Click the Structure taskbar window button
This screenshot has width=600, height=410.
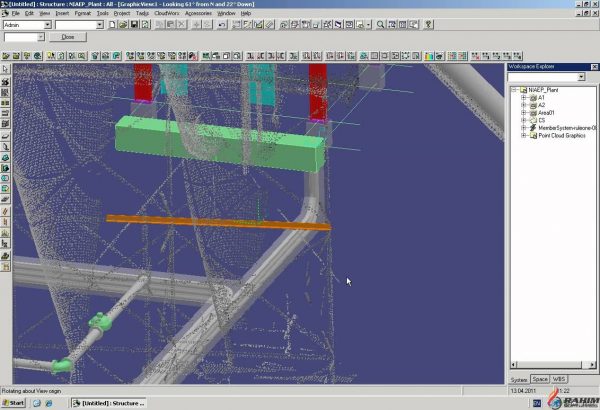[109, 403]
